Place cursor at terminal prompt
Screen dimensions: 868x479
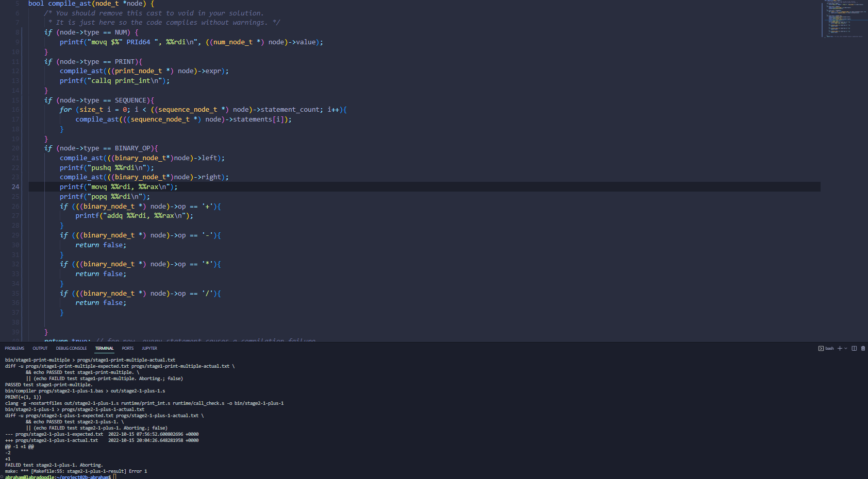tap(115, 477)
